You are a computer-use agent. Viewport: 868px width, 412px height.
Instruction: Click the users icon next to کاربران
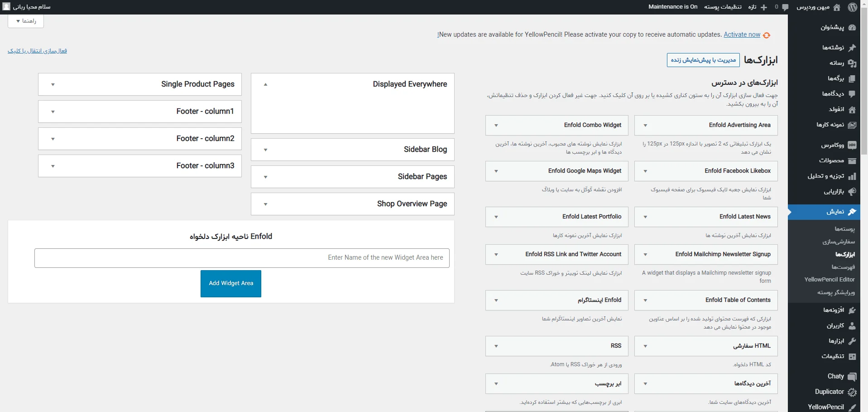pos(852,325)
